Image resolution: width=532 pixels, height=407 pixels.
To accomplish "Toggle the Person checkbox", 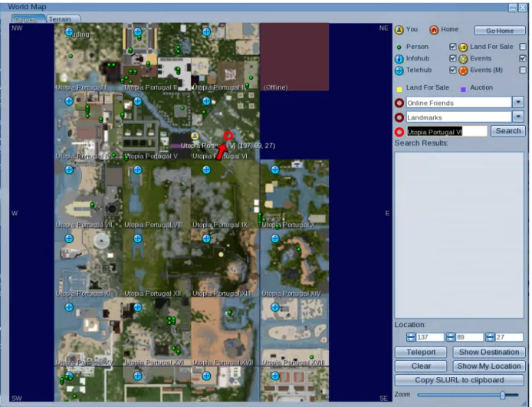I will [x=452, y=47].
